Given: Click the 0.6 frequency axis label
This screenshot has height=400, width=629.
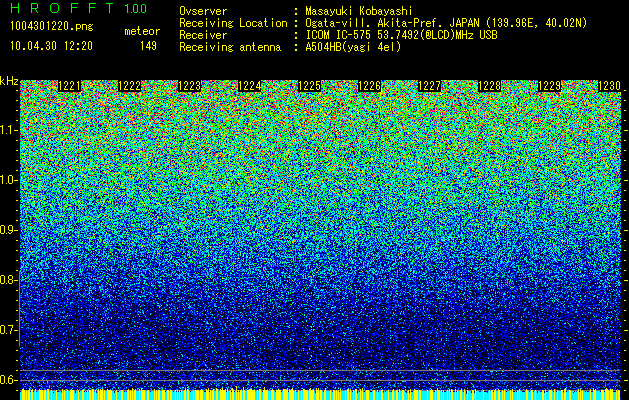Looking at the screenshot, I should click(x=8, y=380).
